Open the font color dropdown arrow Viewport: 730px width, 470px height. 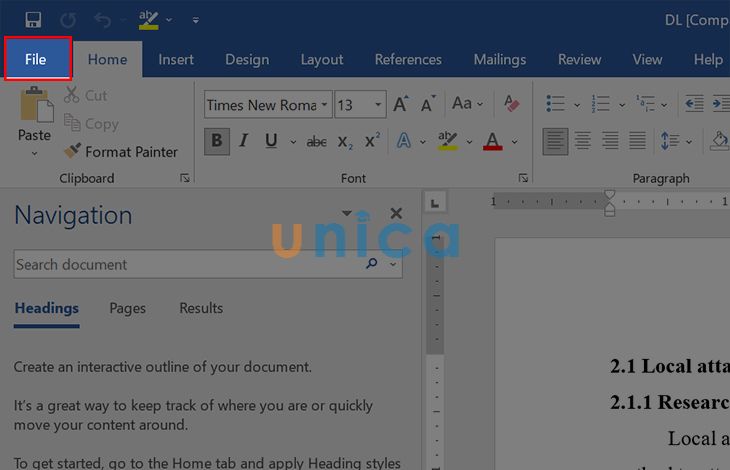[514, 142]
